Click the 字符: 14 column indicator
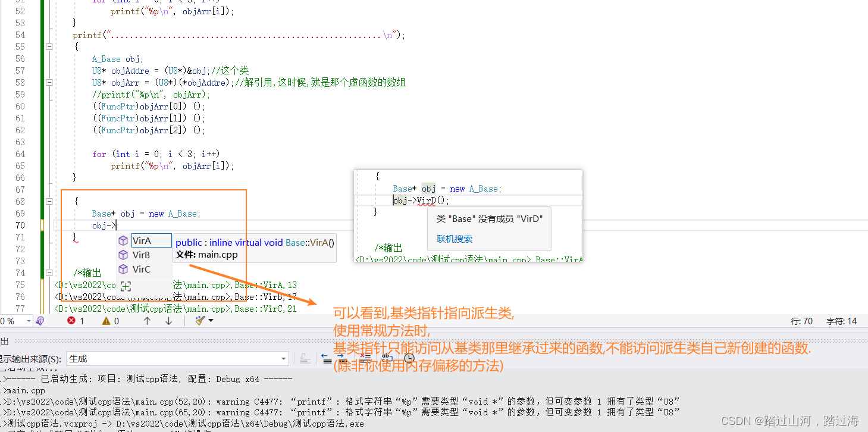Screen dimensions: 868x432 click(x=841, y=321)
